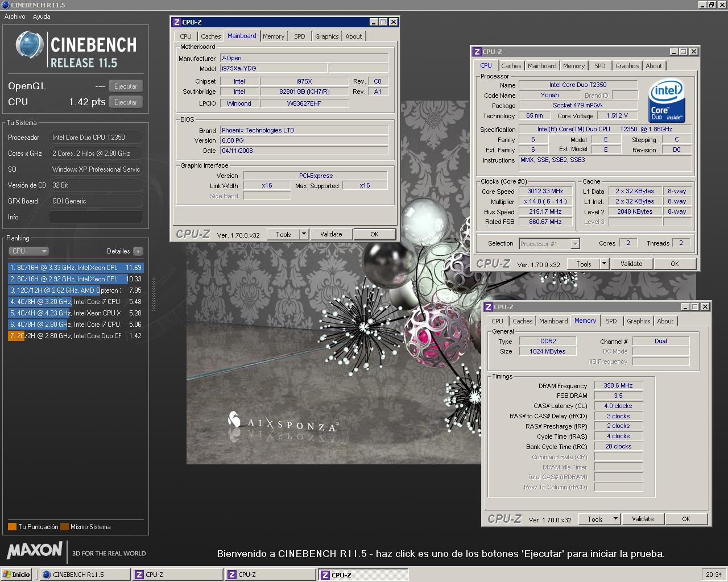Click the MAXON logo
The height and width of the screenshot is (582, 728).
35,550
